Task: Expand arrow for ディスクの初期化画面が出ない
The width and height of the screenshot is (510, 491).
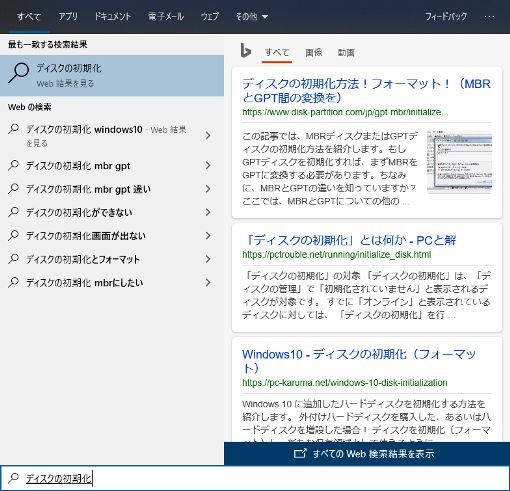Action: point(208,236)
